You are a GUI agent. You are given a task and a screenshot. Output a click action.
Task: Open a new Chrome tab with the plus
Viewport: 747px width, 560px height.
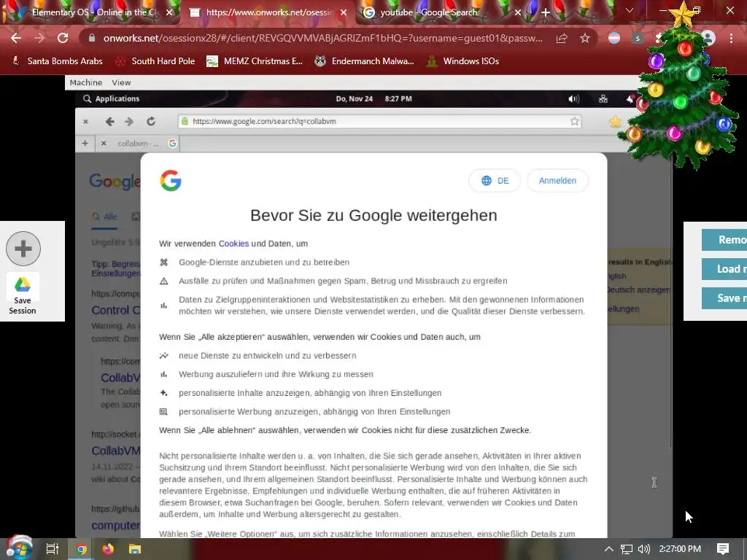[546, 13]
